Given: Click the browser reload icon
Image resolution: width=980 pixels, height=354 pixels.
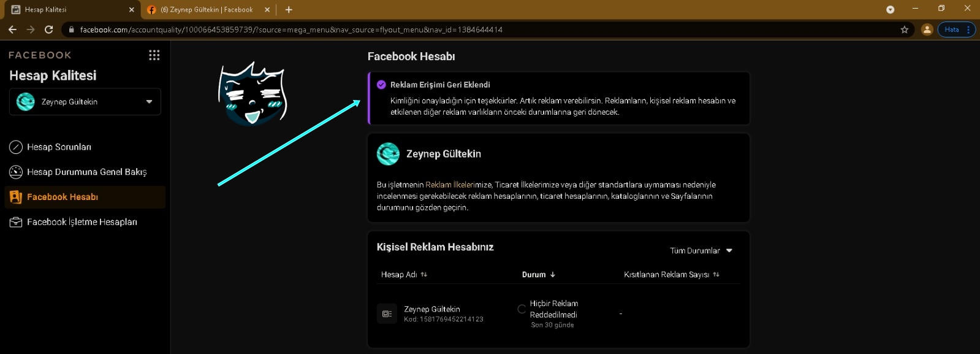Looking at the screenshot, I should (x=49, y=29).
